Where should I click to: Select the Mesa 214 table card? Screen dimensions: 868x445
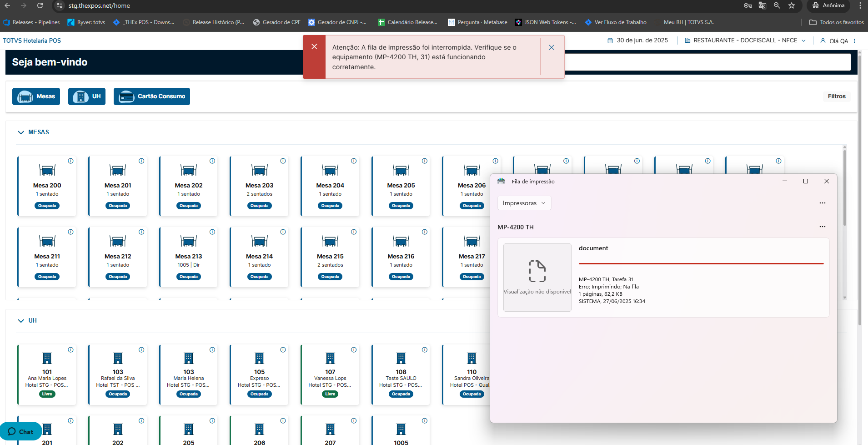click(x=259, y=257)
